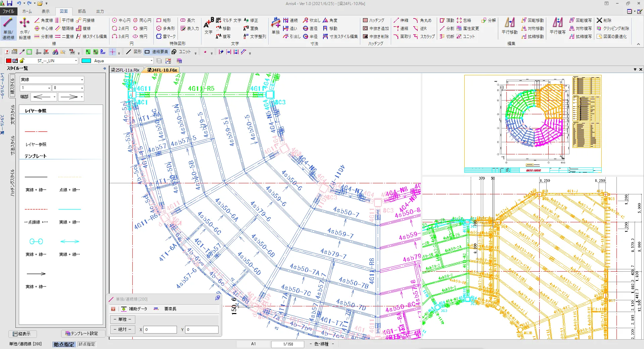Choose the 角度線 angle line tool
The height and width of the screenshot is (349, 644).
pyautogui.click(x=44, y=21)
